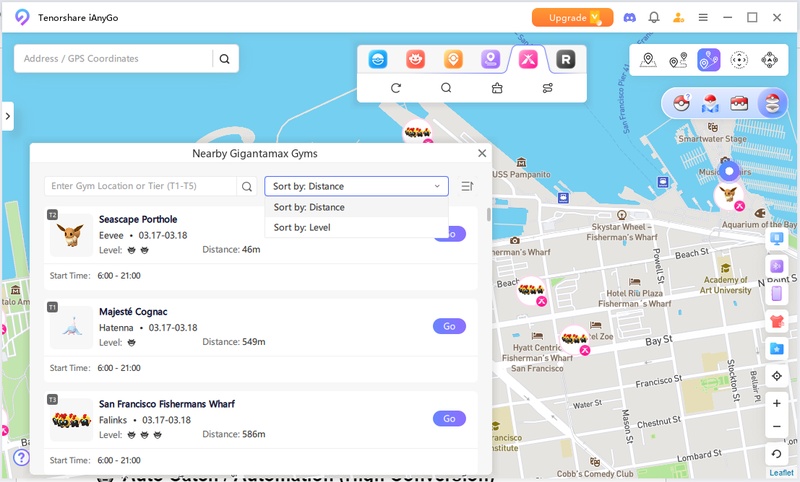The width and height of the screenshot is (800, 482).
Task: Click the bag icon in gym toolbar
Action: 497,88
